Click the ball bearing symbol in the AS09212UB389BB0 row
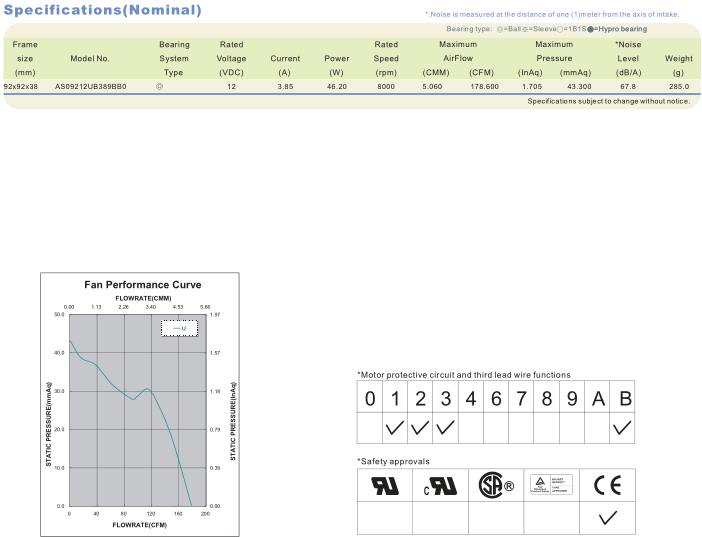This screenshot has width=702, height=537. coord(159,86)
